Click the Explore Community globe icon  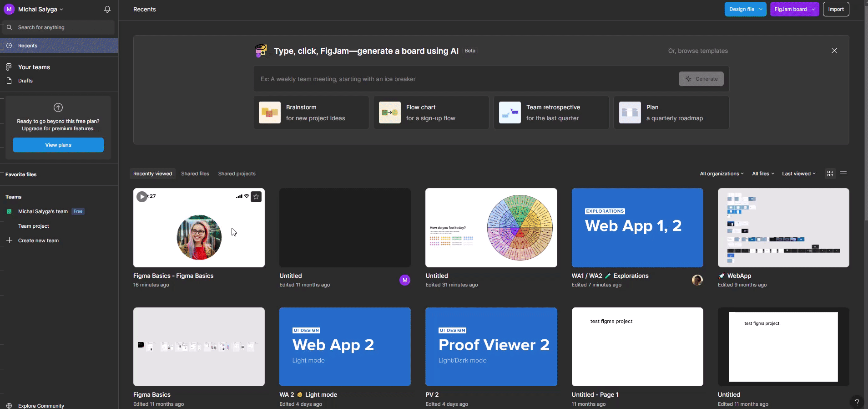pyautogui.click(x=9, y=406)
